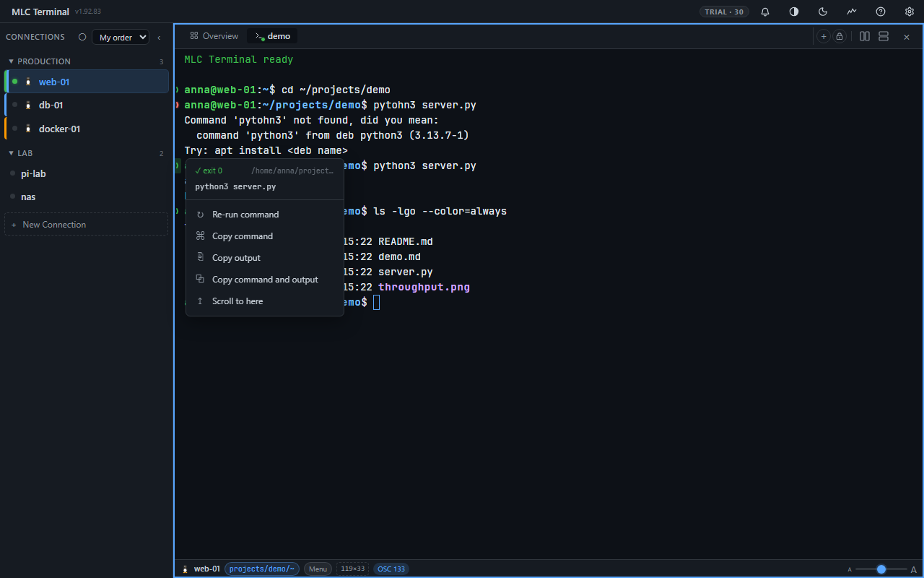
Task: Choose Copy command menu entry
Action: point(265,236)
